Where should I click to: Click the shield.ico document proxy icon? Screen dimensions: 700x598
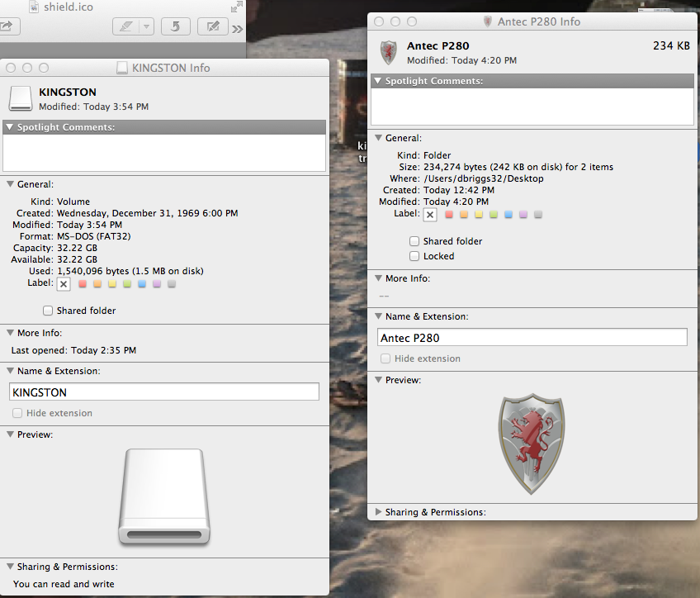point(34,7)
